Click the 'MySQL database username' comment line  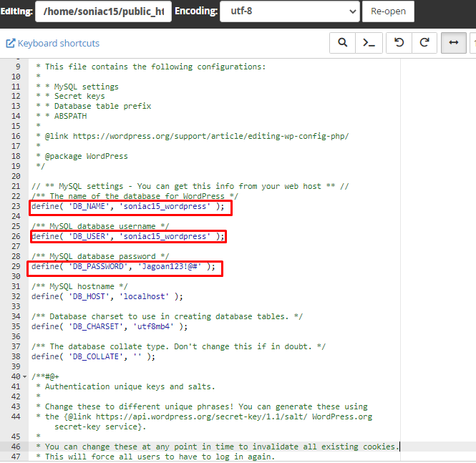(100, 226)
